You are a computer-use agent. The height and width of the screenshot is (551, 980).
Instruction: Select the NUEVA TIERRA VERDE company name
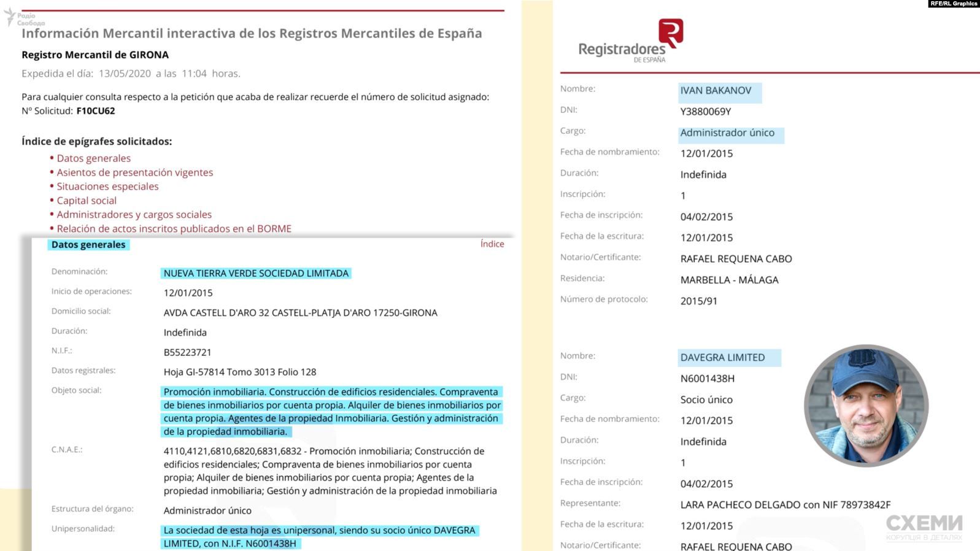click(x=256, y=274)
